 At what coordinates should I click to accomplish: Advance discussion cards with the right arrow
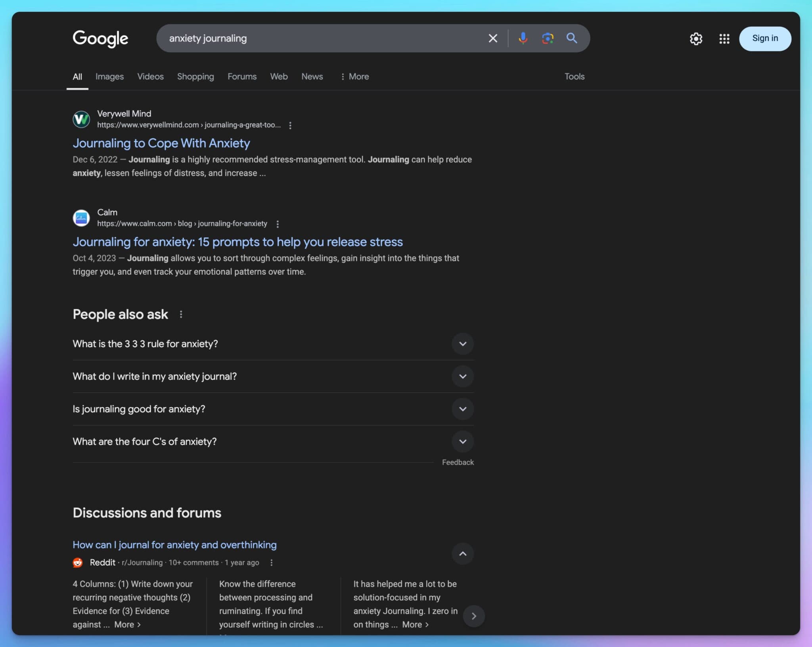click(474, 616)
